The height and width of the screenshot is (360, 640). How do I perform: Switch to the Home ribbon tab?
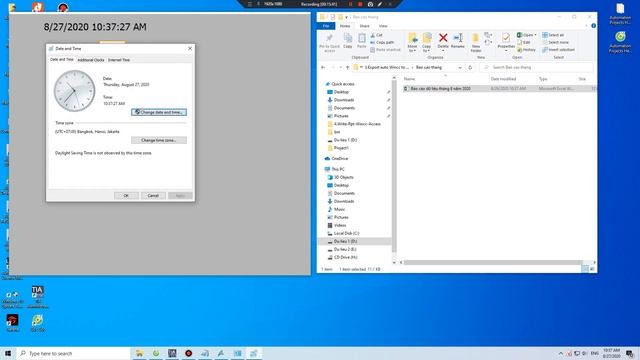point(345,26)
